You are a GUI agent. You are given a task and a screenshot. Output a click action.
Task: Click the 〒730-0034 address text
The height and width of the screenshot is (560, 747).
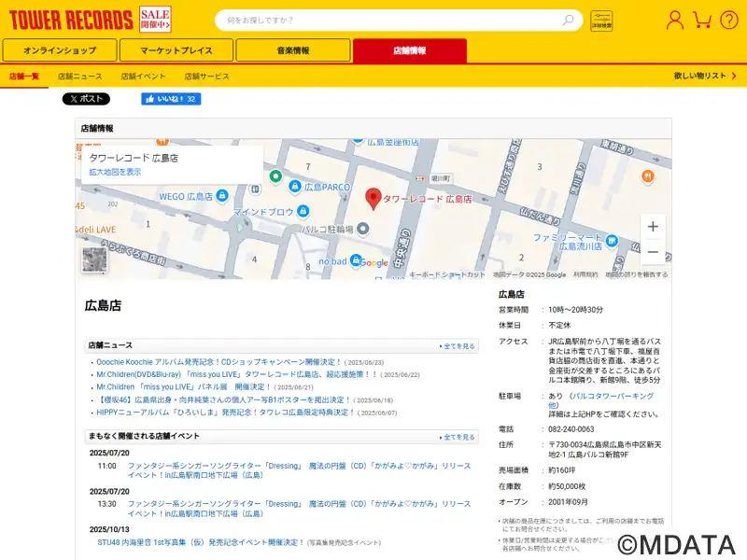click(604, 450)
